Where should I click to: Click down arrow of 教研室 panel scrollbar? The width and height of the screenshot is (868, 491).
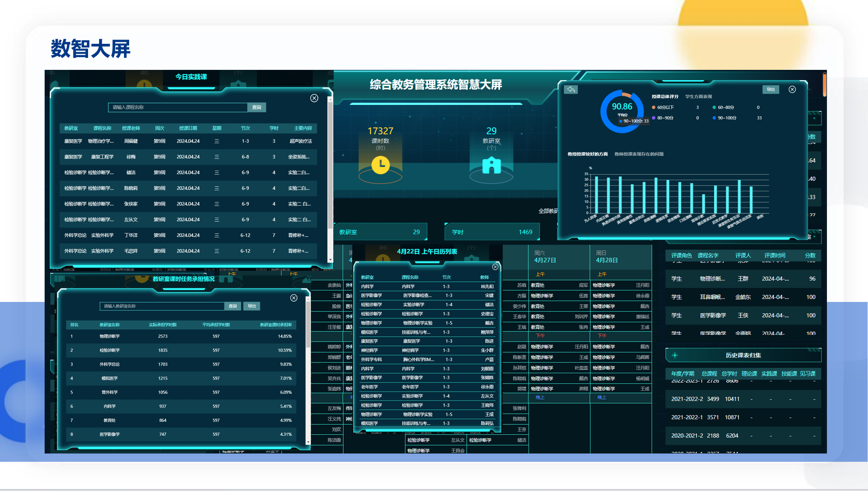[x=308, y=442]
